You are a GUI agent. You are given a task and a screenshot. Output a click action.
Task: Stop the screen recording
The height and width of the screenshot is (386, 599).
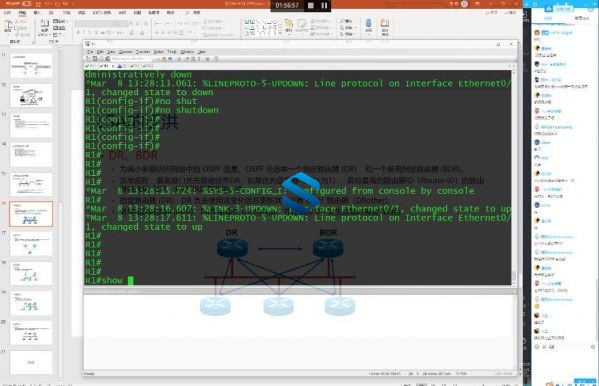coord(311,5)
